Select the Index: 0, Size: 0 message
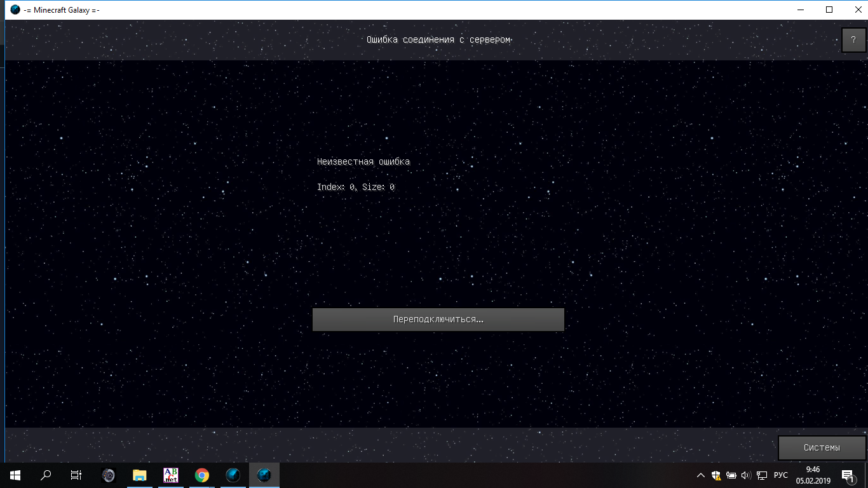Image resolution: width=868 pixels, height=488 pixels. click(356, 187)
